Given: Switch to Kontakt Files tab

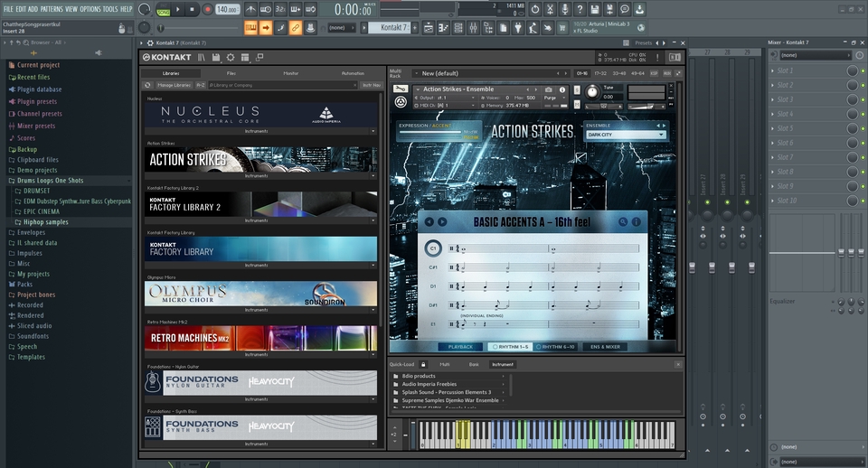Looking at the screenshot, I should pos(231,73).
